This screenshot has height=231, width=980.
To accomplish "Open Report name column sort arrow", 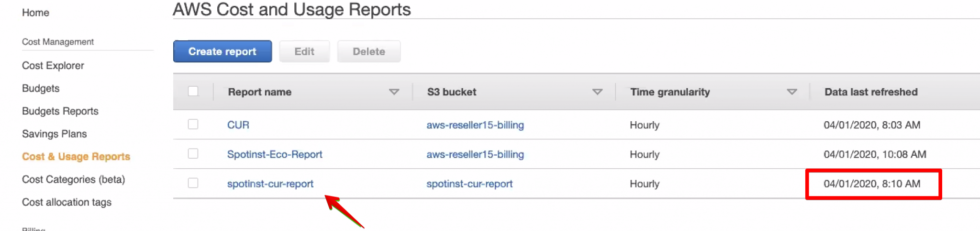I will (x=394, y=92).
